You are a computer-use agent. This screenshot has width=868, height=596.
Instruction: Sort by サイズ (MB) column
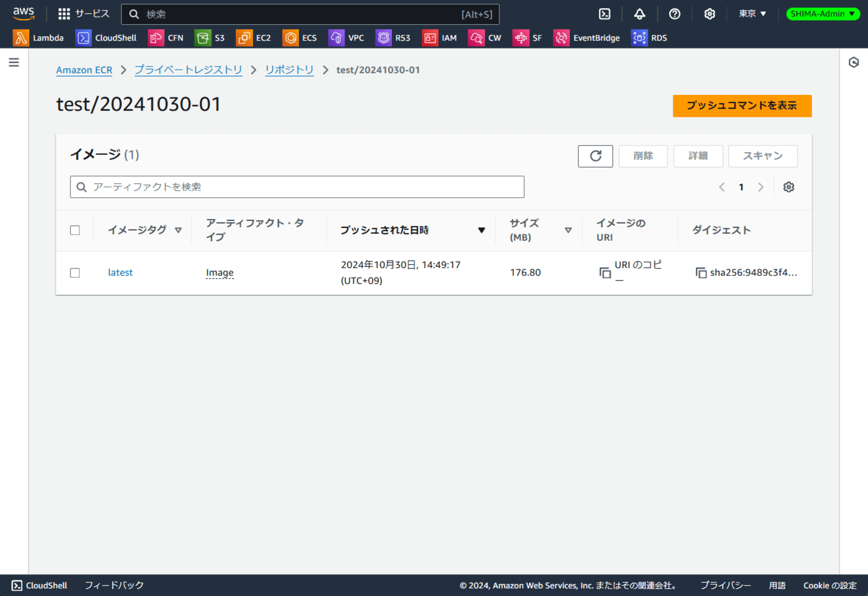coord(540,230)
